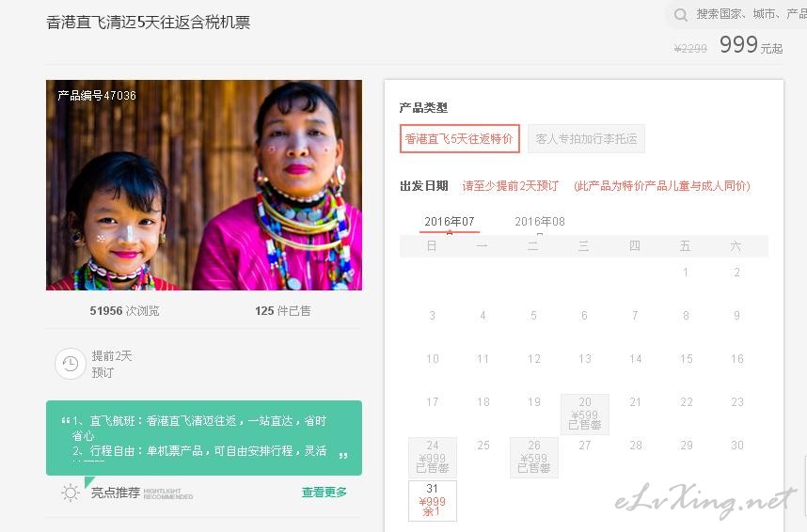Click sold-out date 20 priced ¥599
The height and width of the screenshot is (532, 807).
(585, 415)
